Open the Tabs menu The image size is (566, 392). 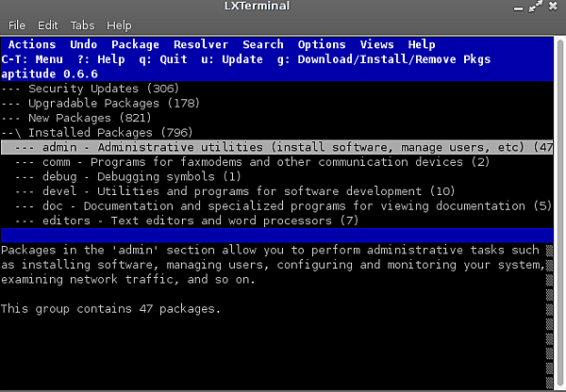82,25
